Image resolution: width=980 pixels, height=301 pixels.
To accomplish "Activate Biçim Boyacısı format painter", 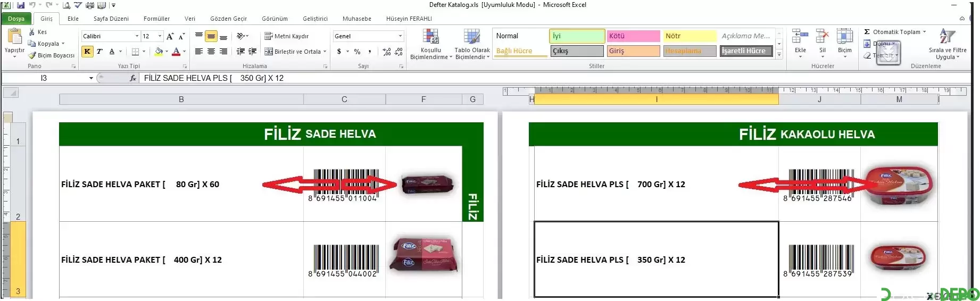I will tap(51, 55).
